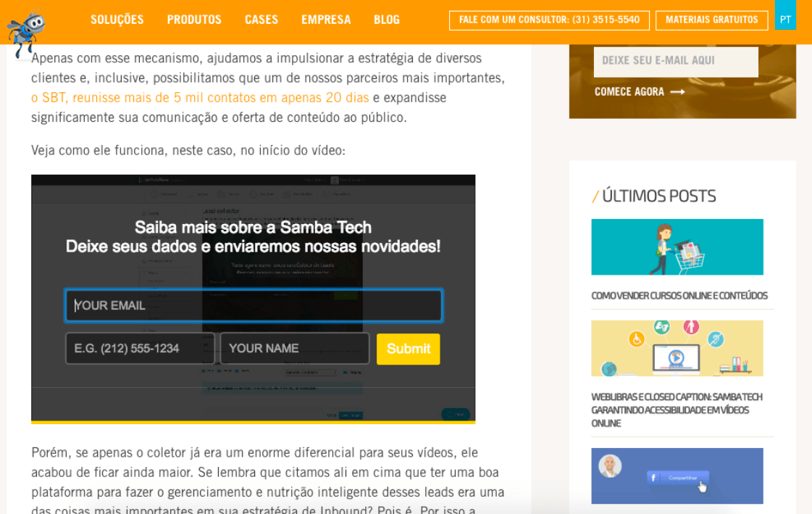Open the EMPRESA menu
The height and width of the screenshot is (514, 812).
tap(326, 20)
